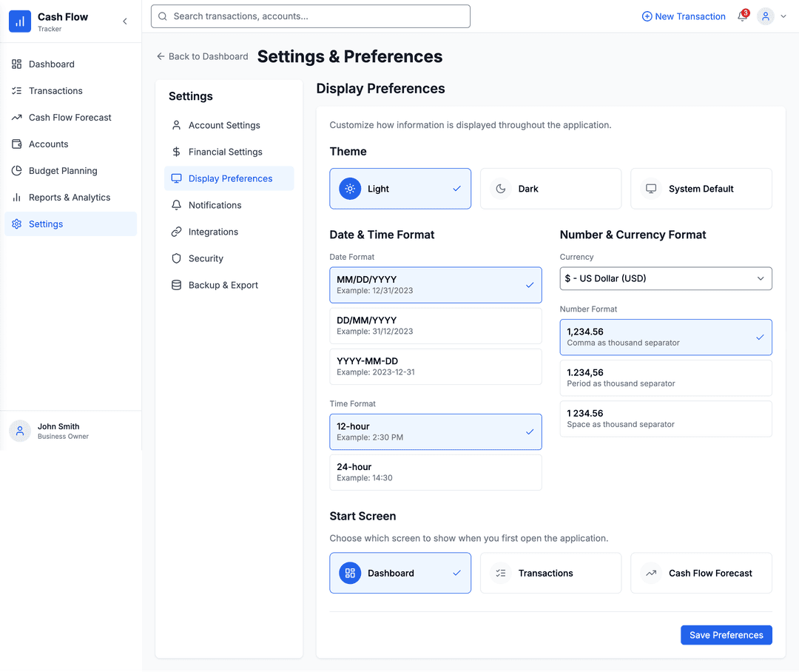Choose the 24-hour time format

[x=435, y=472]
